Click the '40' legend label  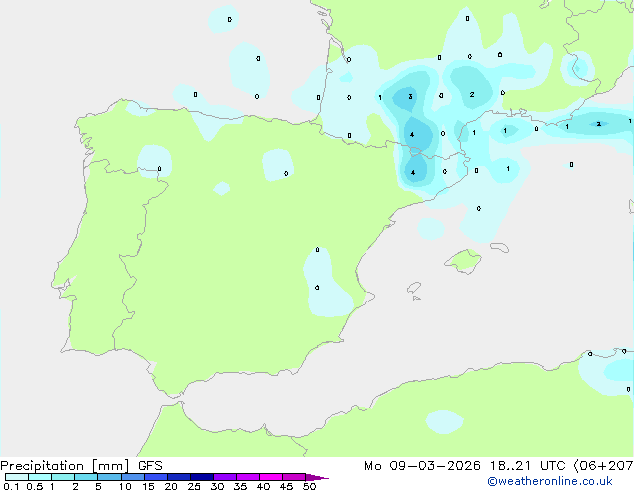(263, 486)
